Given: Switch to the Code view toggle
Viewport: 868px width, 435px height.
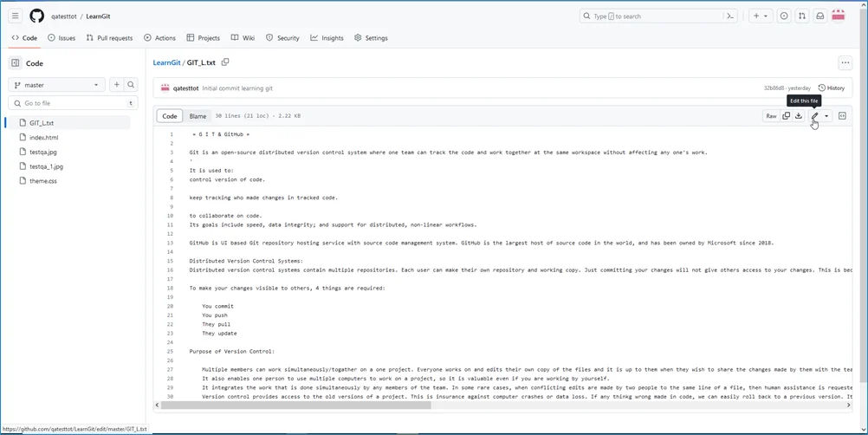Looking at the screenshot, I should (170, 115).
